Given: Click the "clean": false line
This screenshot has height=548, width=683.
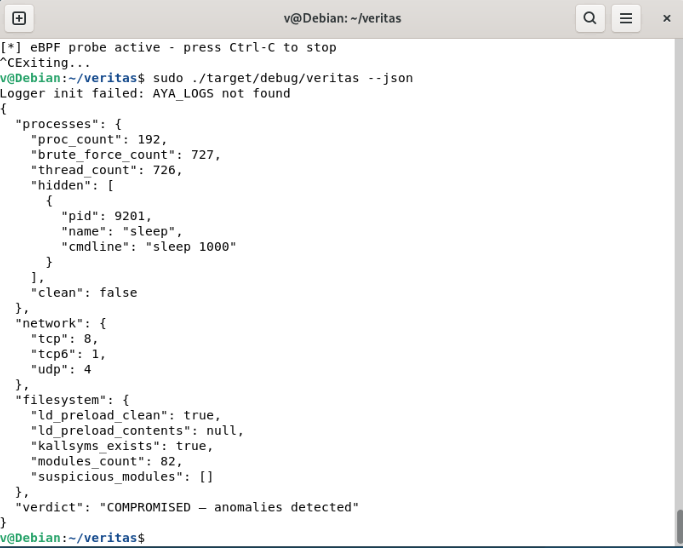Looking at the screenshot, I should [84, 293].
